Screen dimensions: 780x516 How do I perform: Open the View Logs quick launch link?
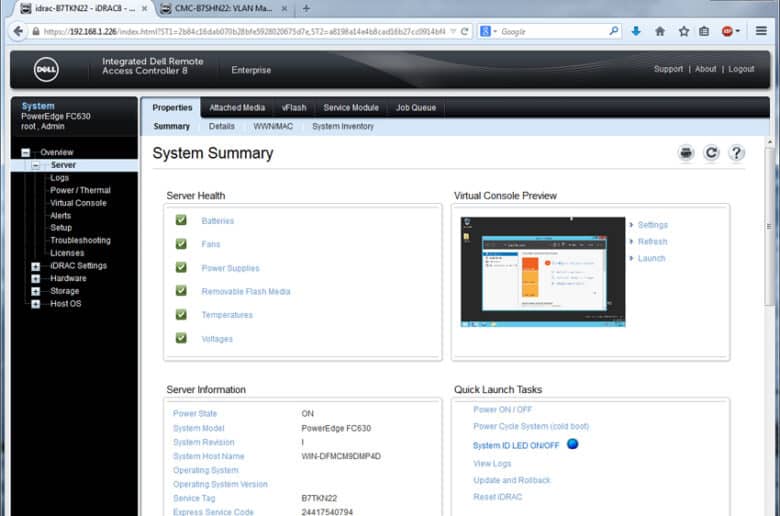click(492, 463)
